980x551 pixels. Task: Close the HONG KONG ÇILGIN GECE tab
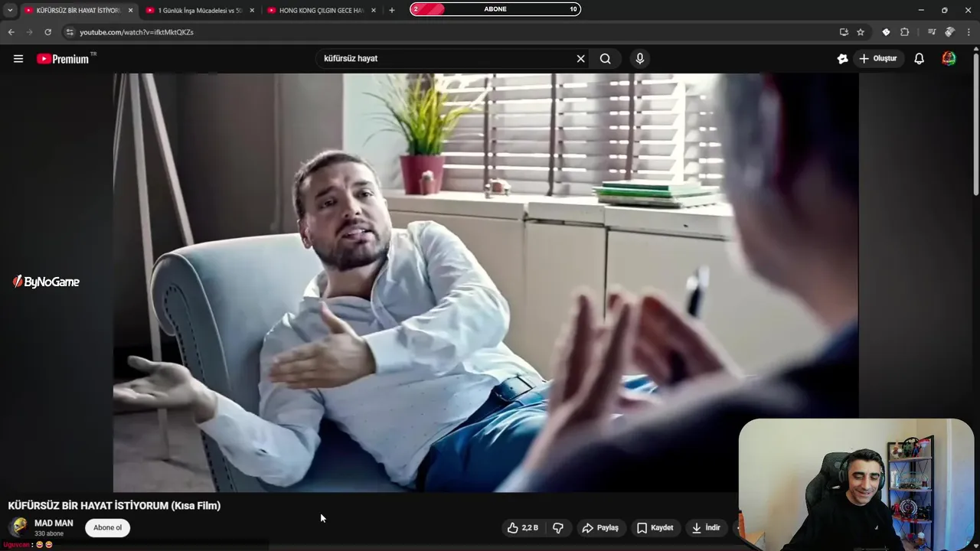coord(374,10)
